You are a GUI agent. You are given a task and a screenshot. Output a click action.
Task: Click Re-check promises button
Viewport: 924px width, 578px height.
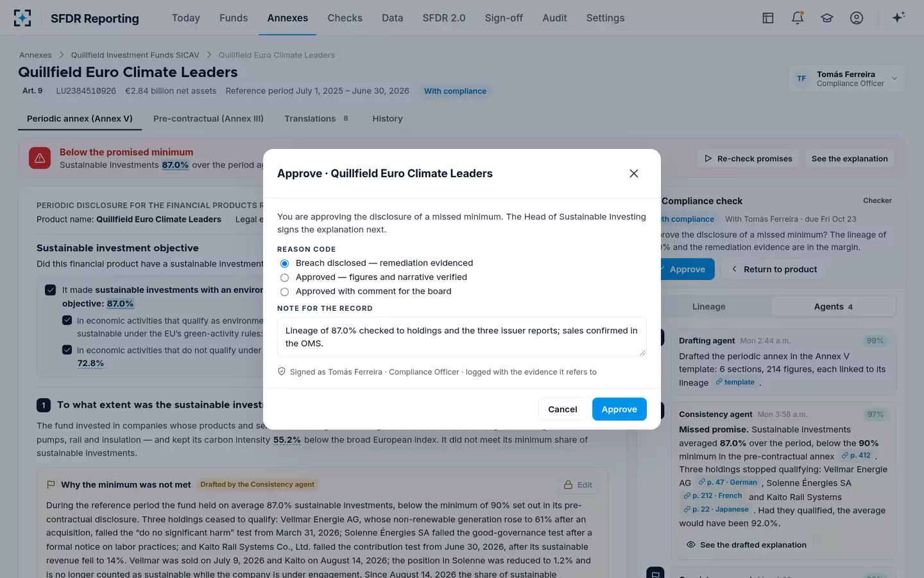click(748, 159)
